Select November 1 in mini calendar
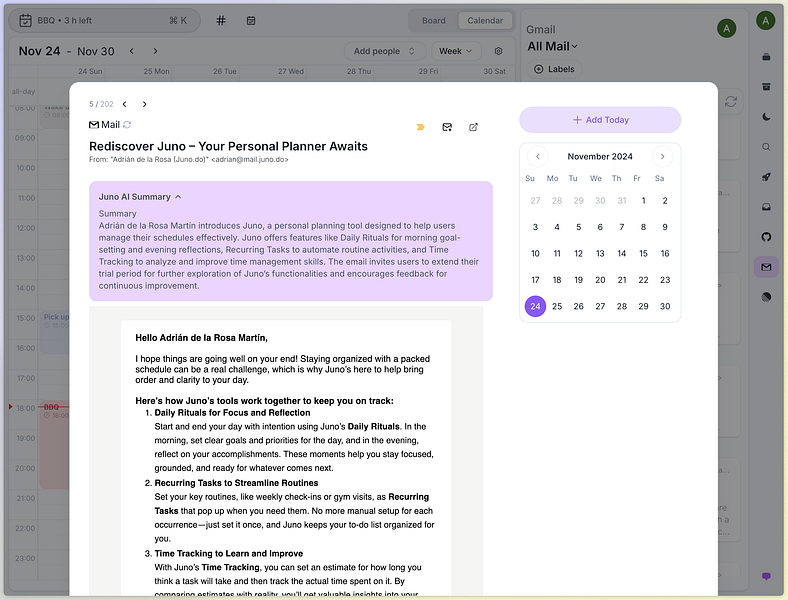Viewport: 788px width, 600px height. pos(643,201)
